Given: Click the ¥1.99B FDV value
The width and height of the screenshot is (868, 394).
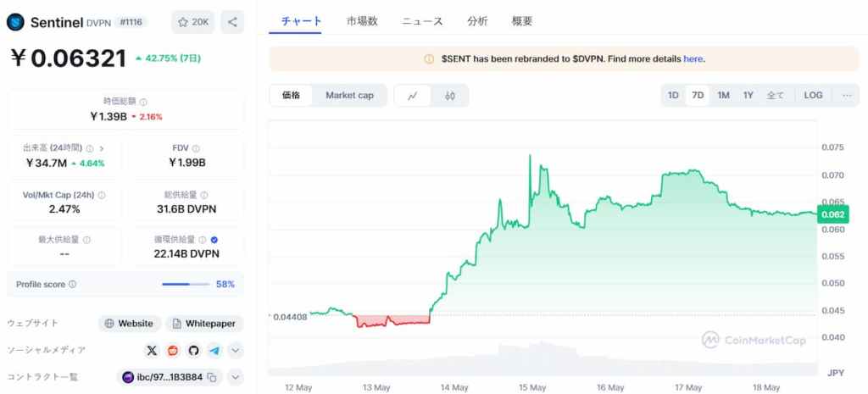Looking at the screenshot, I should coord(187,163).
